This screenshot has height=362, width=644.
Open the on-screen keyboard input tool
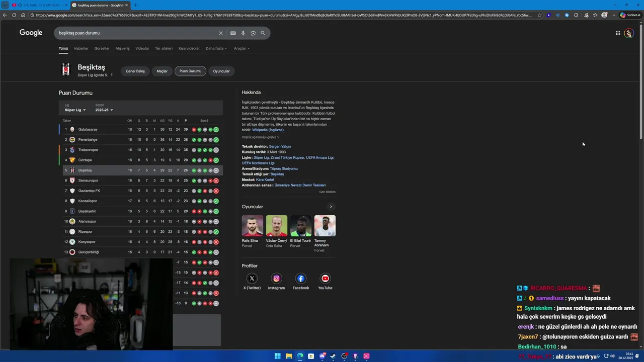(233, 33)
